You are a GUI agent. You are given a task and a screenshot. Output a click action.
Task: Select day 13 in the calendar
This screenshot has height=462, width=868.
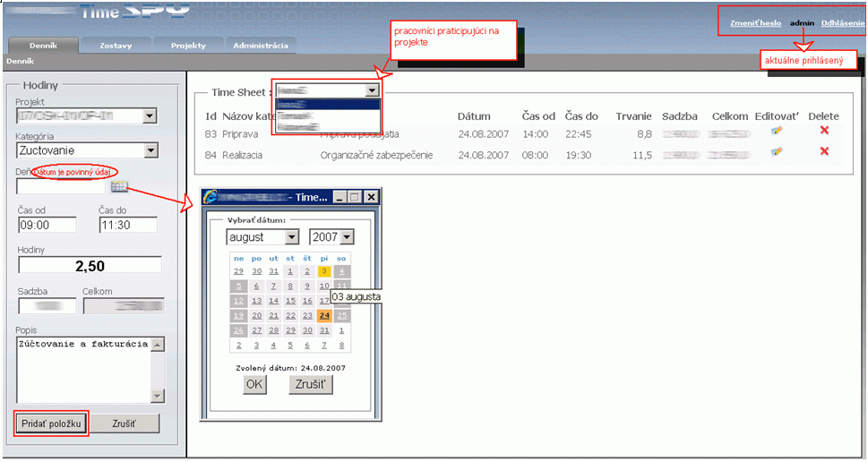click(256, 301)
